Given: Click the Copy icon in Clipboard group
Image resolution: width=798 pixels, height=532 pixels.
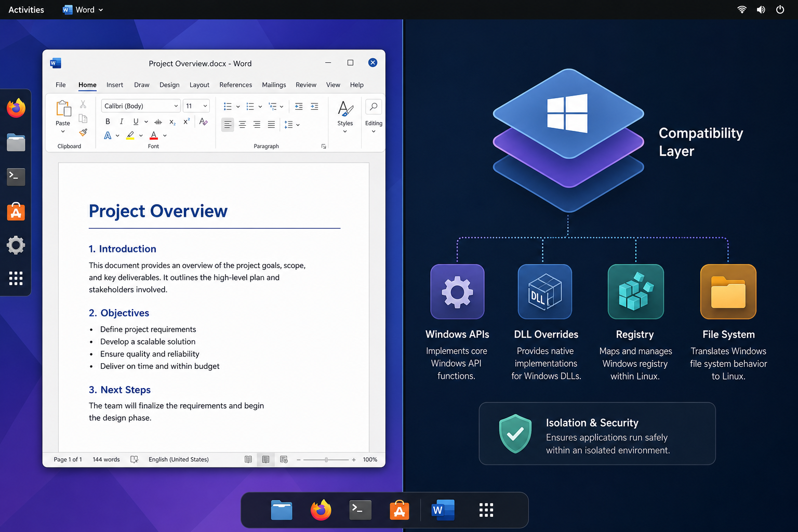Looking at the screenshot, I should 83,118.
